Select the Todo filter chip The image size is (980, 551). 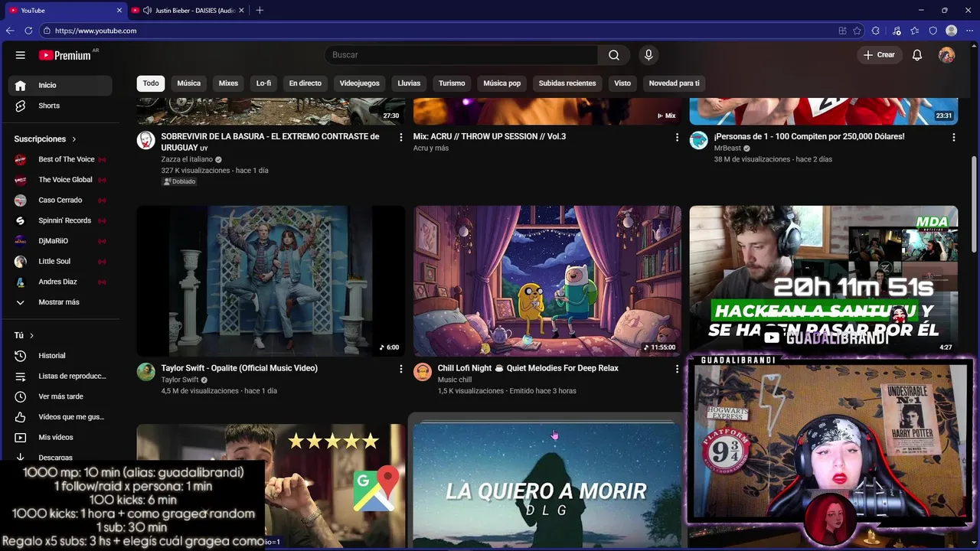(151, 83)
